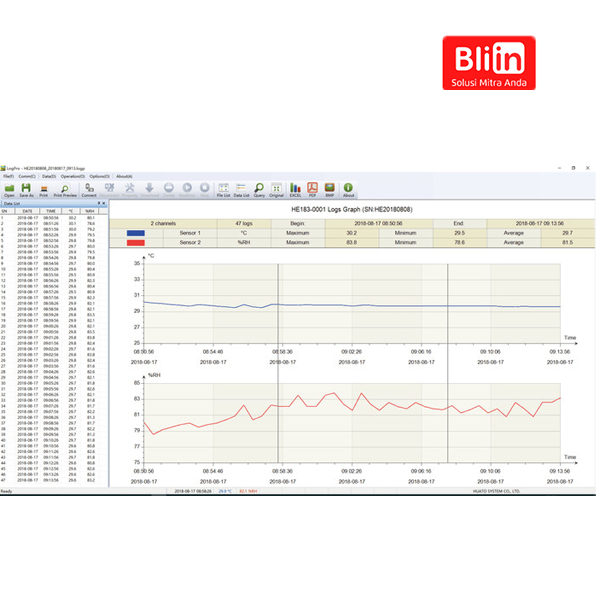600x600 pixels.
Task: Open the Operation(O) menu
Action: 73,176
